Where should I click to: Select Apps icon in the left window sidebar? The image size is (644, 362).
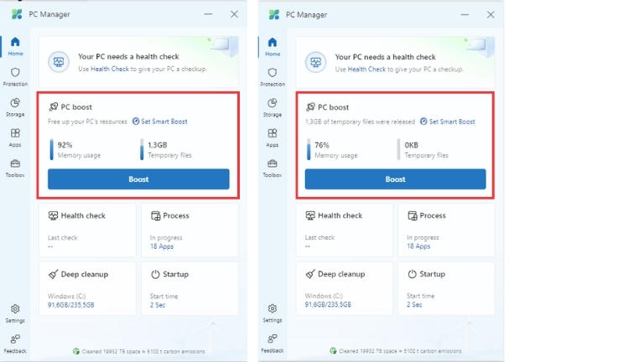coord(15,137)
